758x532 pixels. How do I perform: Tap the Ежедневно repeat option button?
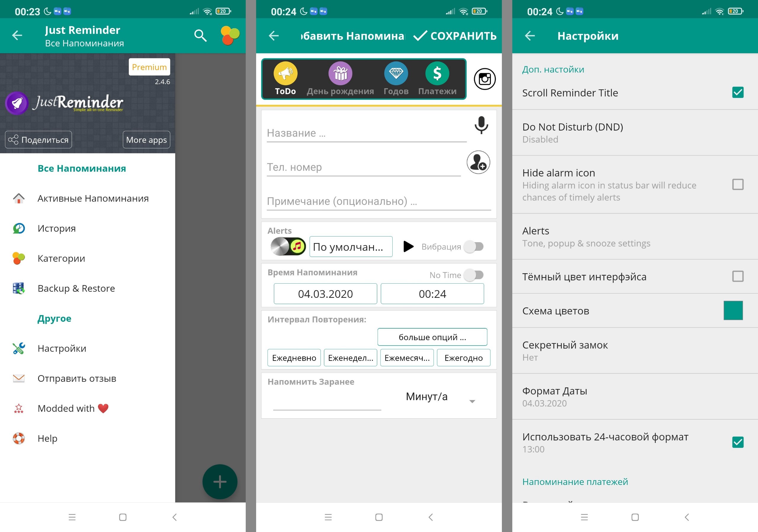coord(294,358)
